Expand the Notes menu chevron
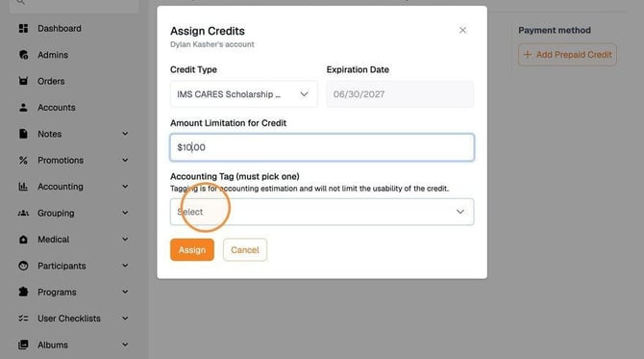This screenshot has width=644, height=359. (x=125, y=134)
